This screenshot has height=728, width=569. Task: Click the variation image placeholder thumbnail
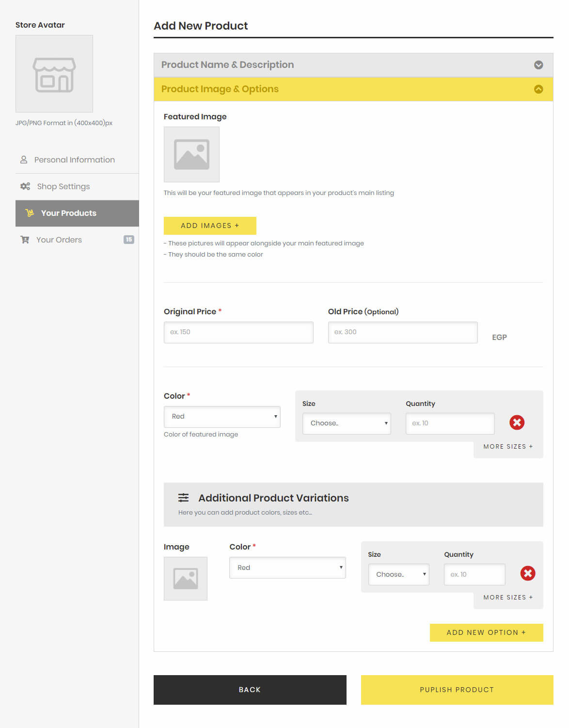point(186,579)
